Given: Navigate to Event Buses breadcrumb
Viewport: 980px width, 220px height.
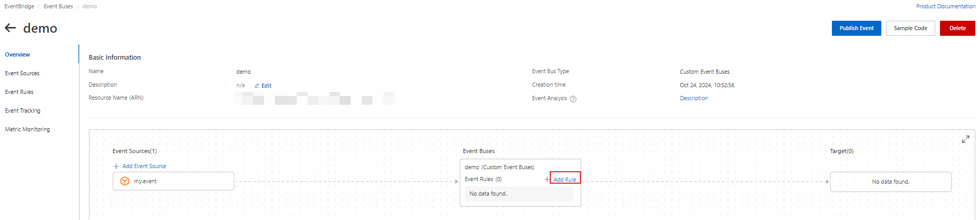Looking at the screenshot, I should point(58,6).
